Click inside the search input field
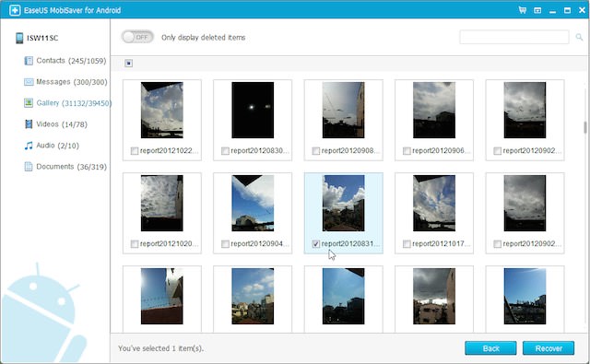 click(514, 37)
